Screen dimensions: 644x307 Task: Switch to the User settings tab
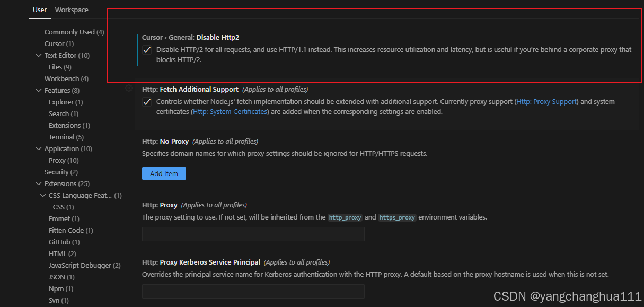pyautogui.click(x=39, y=10)
